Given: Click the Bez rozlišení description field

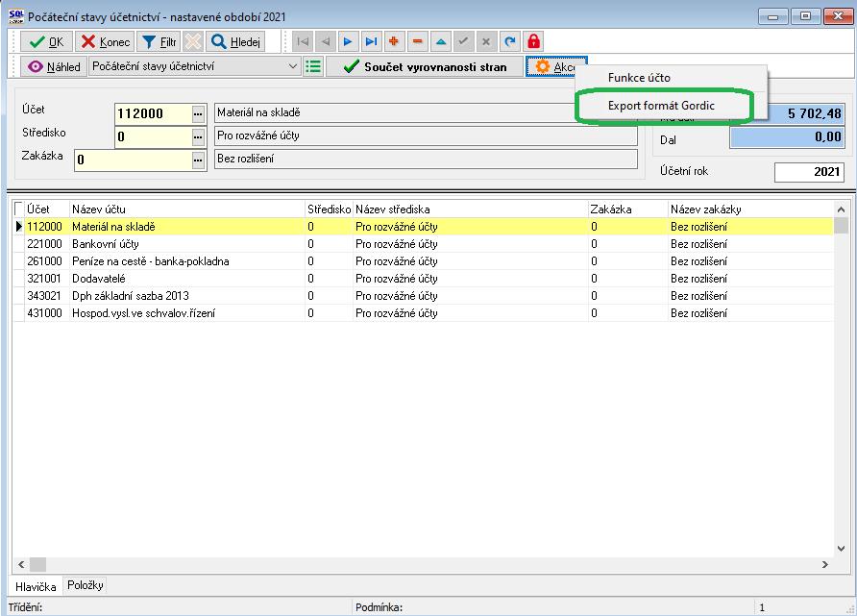Looking at the screenshot, I should coord(426,160).
